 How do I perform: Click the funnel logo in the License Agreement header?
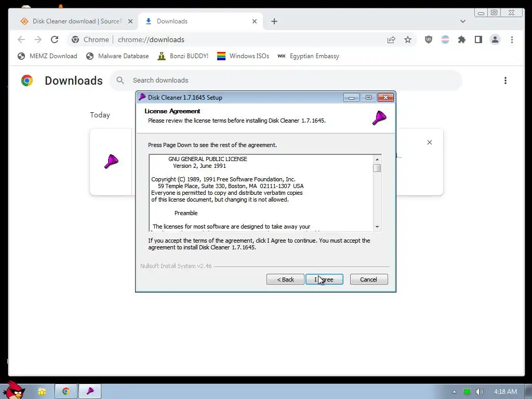pos(379,118)
